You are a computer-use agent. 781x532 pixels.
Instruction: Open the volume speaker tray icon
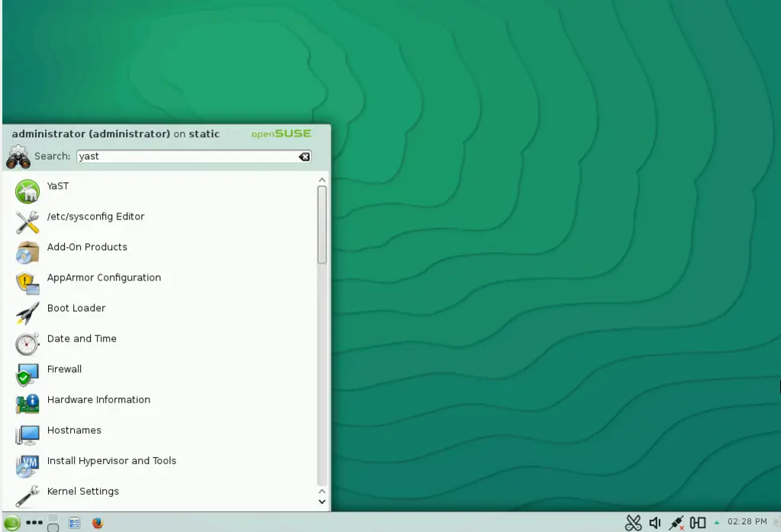point(654,523)
